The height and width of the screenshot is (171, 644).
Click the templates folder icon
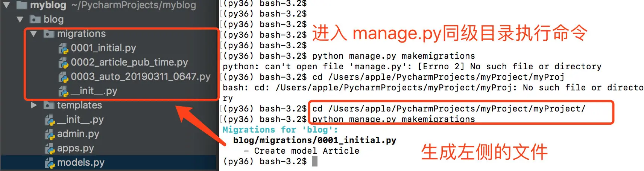49,105
